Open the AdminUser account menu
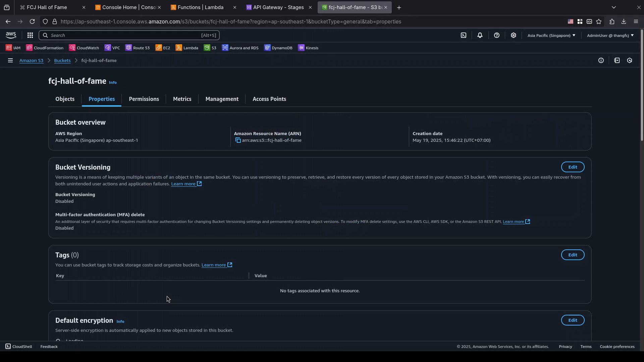This screenshot has width=644, height=362. 610,35
